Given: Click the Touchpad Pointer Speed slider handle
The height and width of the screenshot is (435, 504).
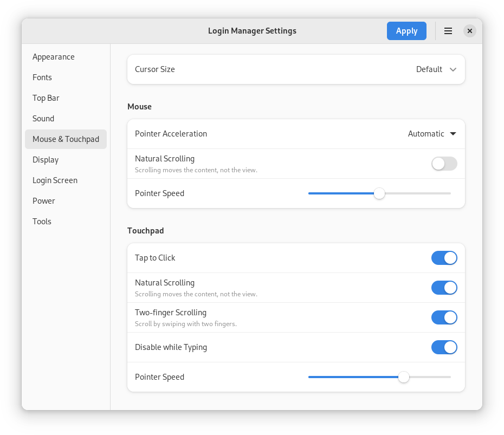Looking at the screenshot, I should 403,377.
